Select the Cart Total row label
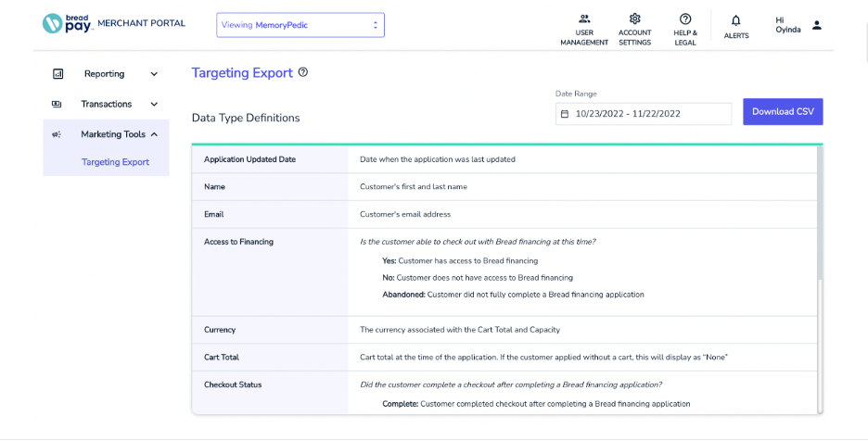868x441 pixels. point(222,358)
